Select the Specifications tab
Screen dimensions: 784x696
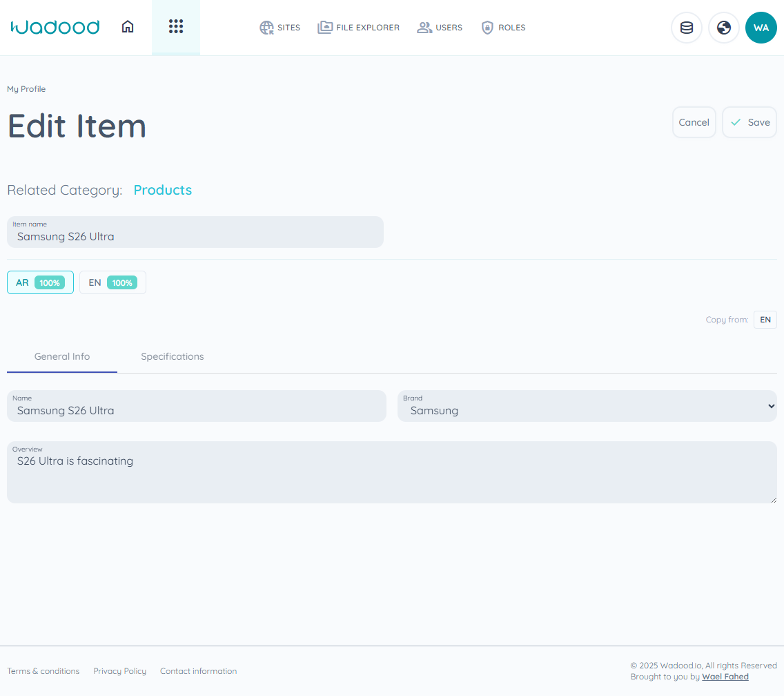click(x=173, y=357)
